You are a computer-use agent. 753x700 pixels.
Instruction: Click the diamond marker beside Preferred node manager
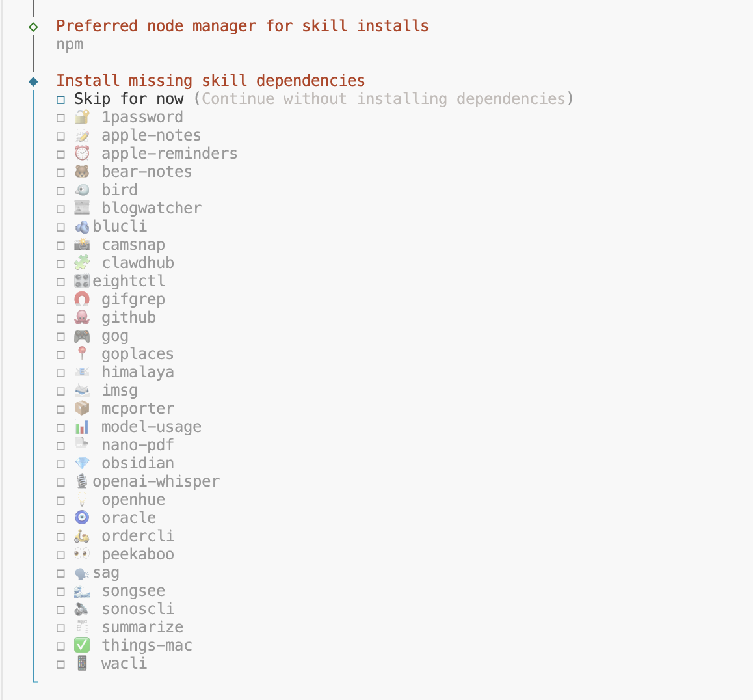coord(33,27)
